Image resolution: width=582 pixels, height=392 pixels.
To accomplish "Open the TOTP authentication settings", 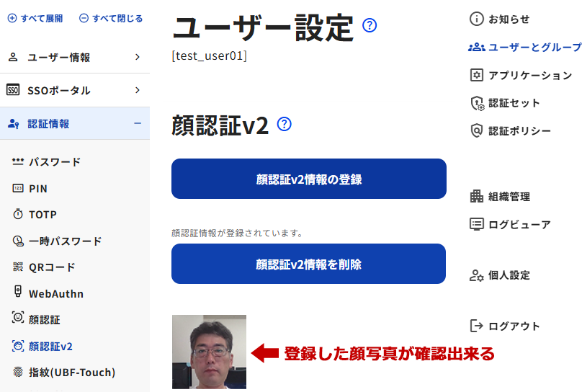I will (42, 214).
